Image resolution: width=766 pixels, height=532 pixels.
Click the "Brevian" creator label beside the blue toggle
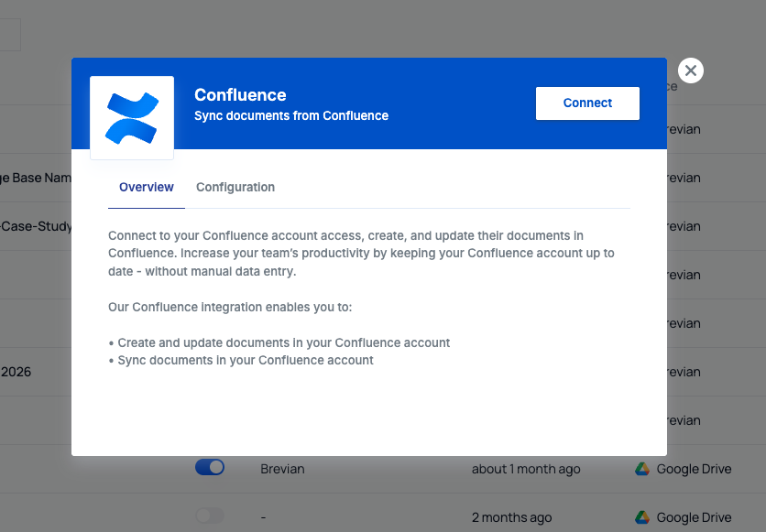[282, 469]
